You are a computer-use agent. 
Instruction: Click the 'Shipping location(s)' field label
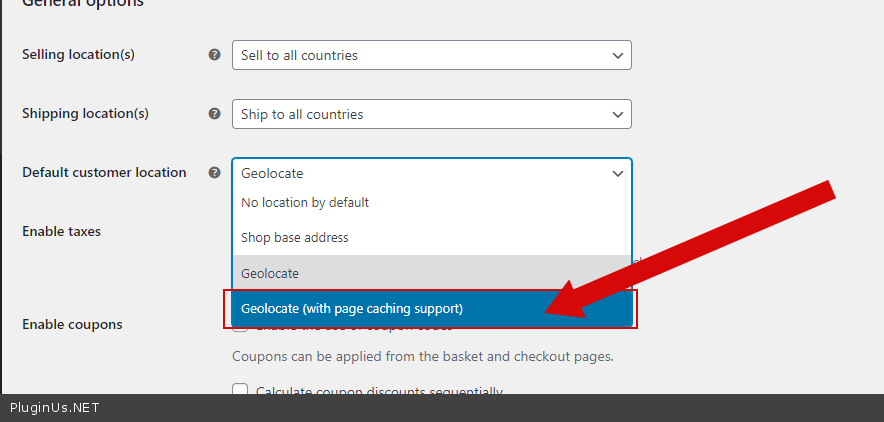pos(85,114)
